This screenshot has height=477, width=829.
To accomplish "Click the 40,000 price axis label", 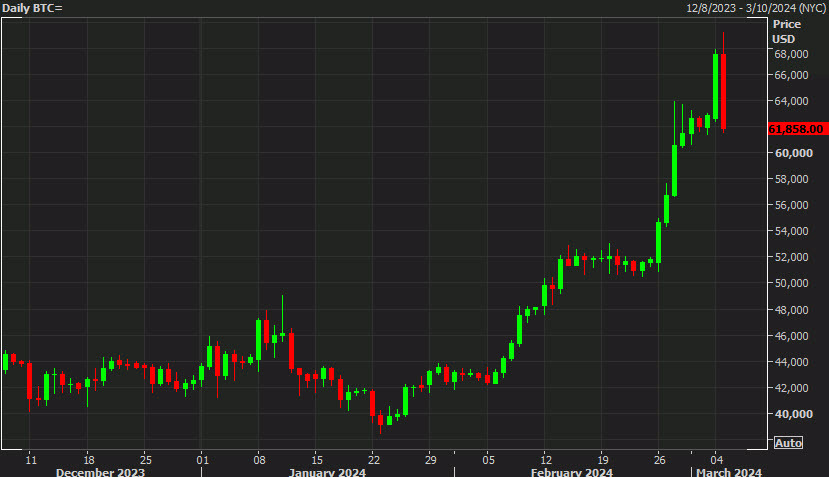I will point(793,414).
